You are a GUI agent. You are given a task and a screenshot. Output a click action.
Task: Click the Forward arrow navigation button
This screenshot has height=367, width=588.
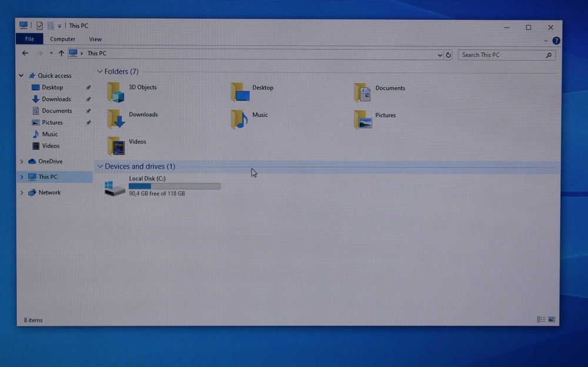(39, 54)
